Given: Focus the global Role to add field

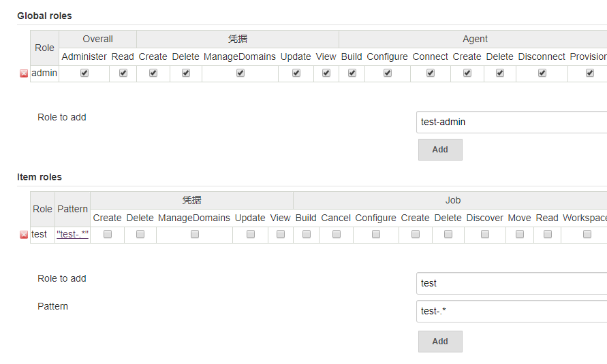Looking at the screenshot, I should point(511,122).
